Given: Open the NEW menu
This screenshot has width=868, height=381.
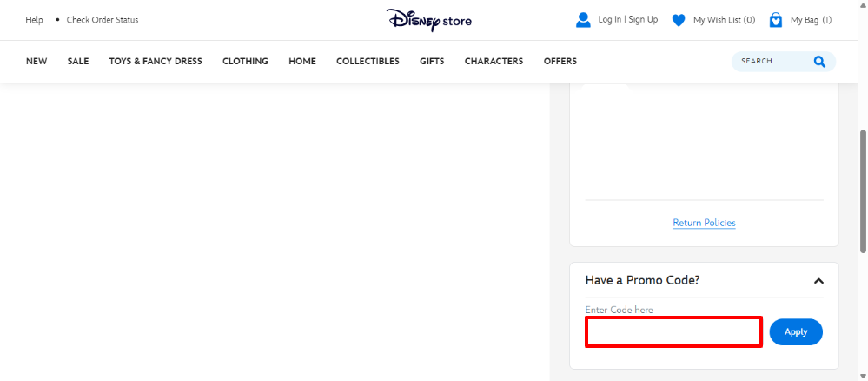Looking at the screenshot, I should click(x=36, y=62).
